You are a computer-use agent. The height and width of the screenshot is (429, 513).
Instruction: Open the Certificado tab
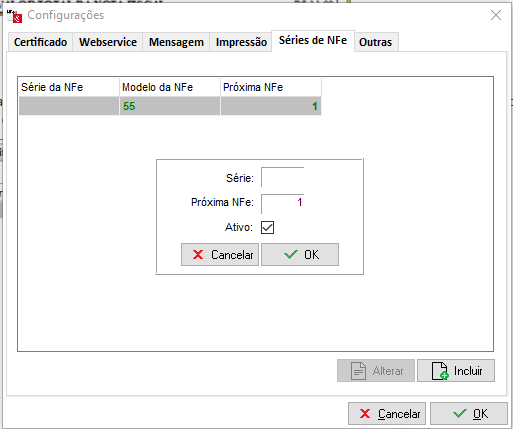point(40,42)
